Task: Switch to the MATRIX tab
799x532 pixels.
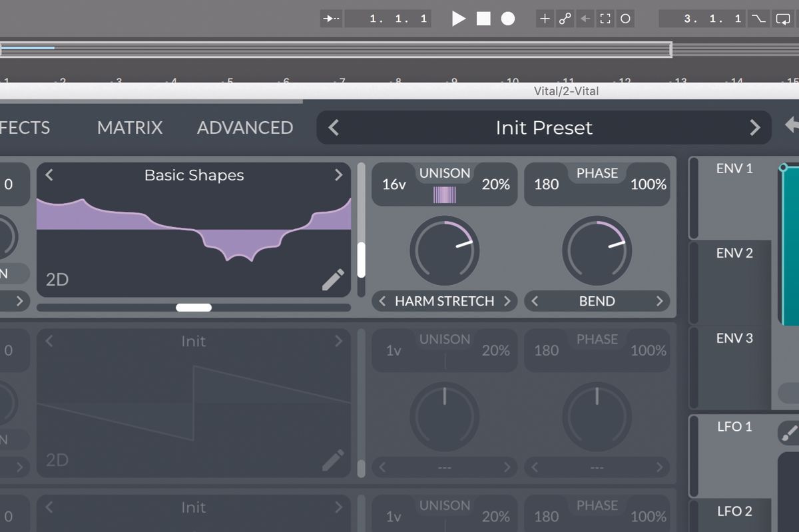Action: point(130,127)
